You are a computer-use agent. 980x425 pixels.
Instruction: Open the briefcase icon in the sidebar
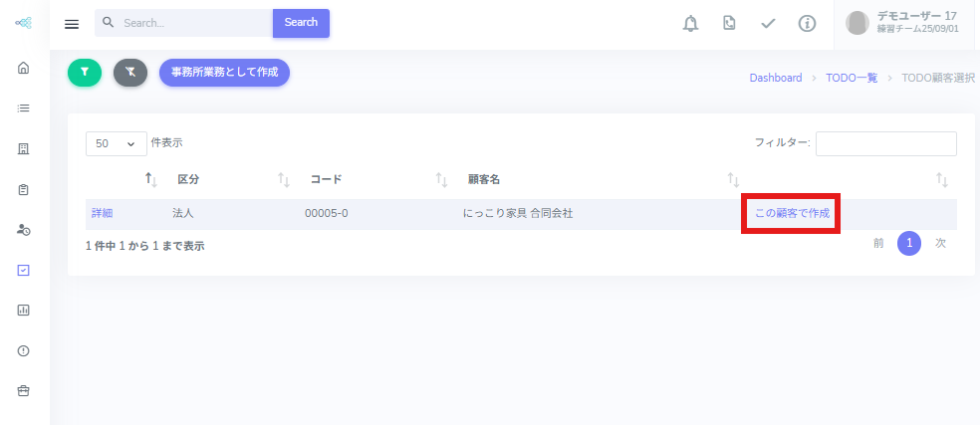pos(24,390)
